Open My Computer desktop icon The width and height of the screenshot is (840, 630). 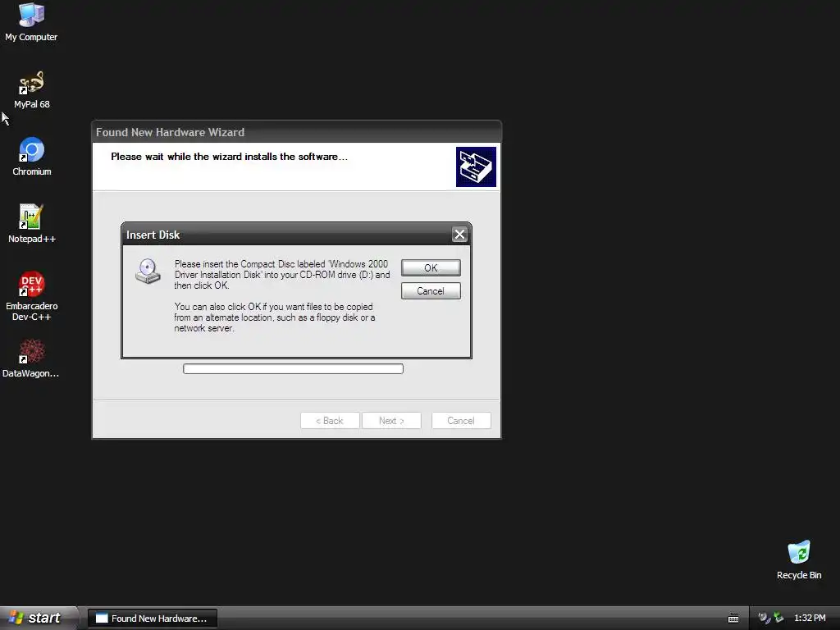(x=31, y=22)
